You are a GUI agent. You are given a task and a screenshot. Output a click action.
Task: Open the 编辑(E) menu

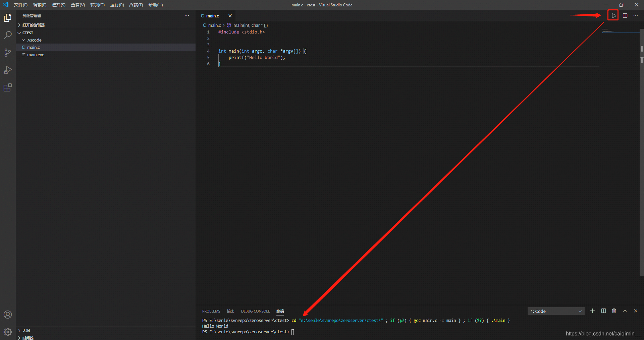point(40,5)
